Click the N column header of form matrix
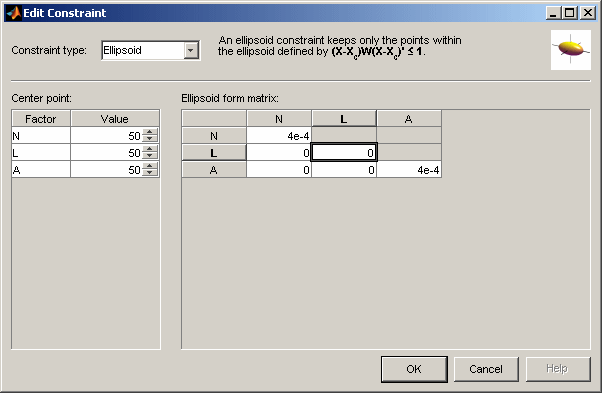Image resolution: width=602 pixels, height=393 pixels. pos(279,119)
